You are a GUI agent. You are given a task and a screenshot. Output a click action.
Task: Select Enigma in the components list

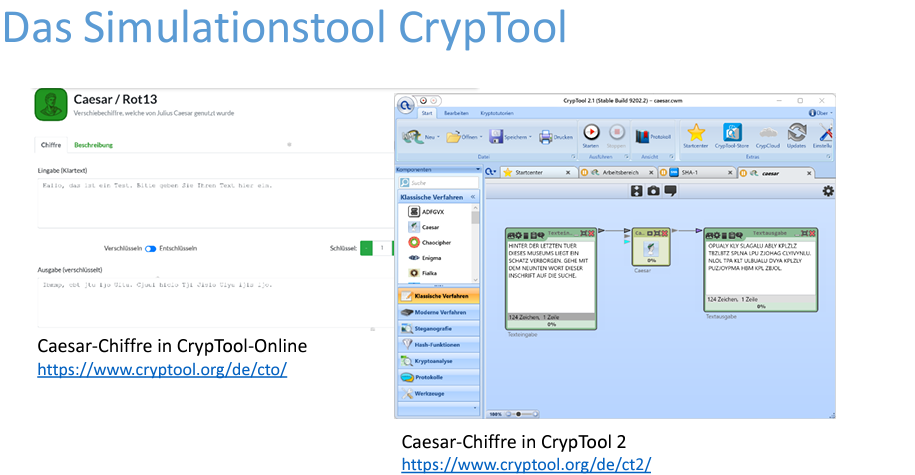pyautogui.click(x=431, y=257)
